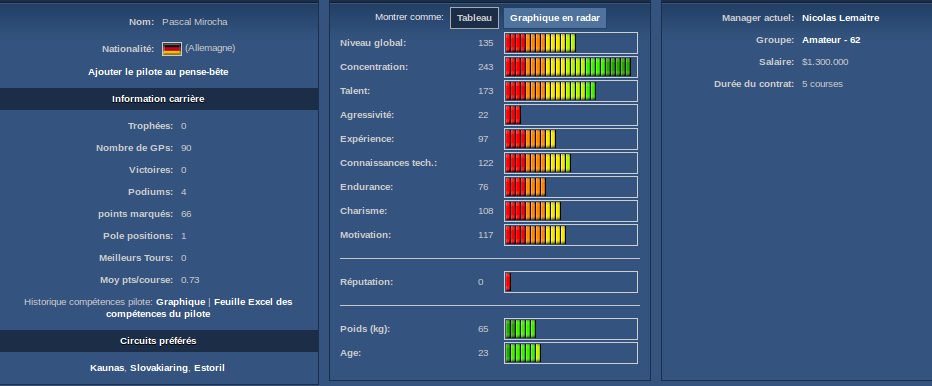Open manager Nicolas Lemaitre's profile
Viewport: 932px width, 386px height.
click(x=840, y=18)
